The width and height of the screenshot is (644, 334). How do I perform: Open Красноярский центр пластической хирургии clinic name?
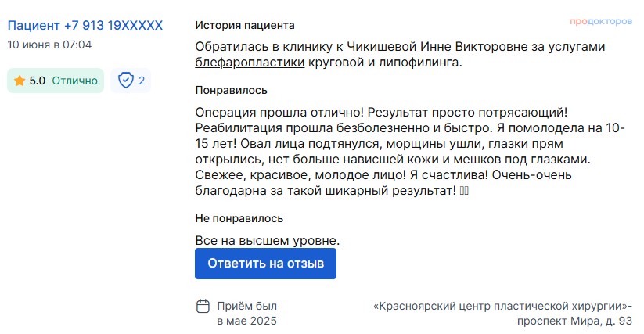pos(501,306)
